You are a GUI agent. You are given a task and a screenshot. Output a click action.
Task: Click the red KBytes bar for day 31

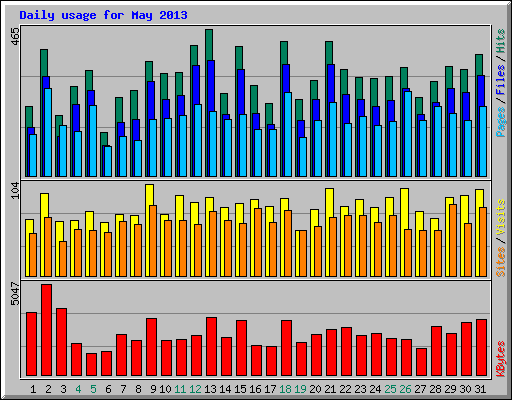[481, 348]
